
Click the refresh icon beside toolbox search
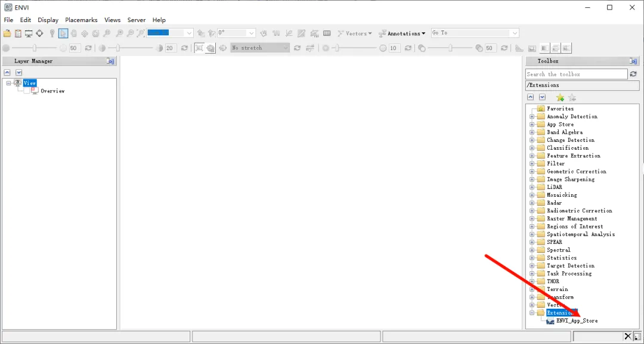point(633,74)
